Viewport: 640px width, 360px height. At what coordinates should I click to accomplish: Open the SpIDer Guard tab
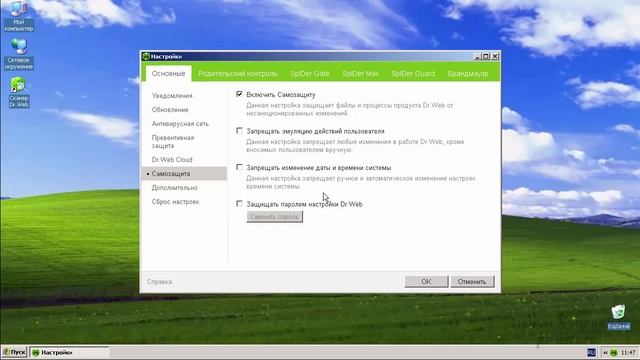(x=413, y=73)
